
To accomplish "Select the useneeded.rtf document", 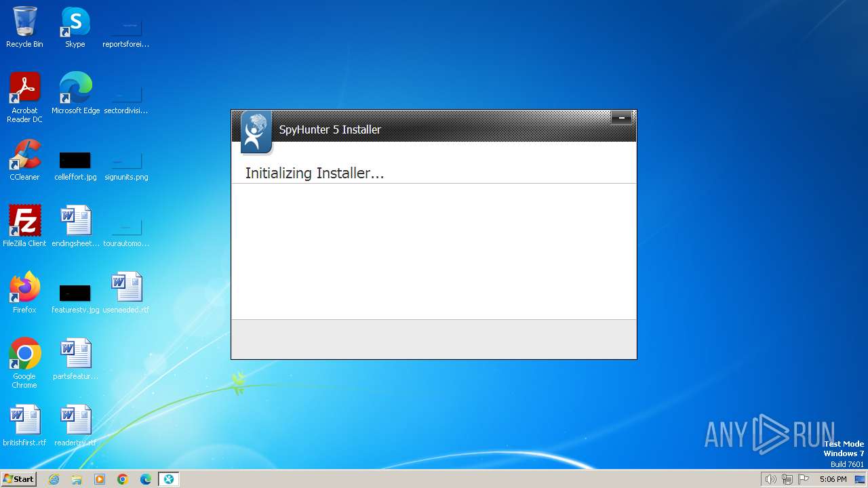I will tap(126, 293).
